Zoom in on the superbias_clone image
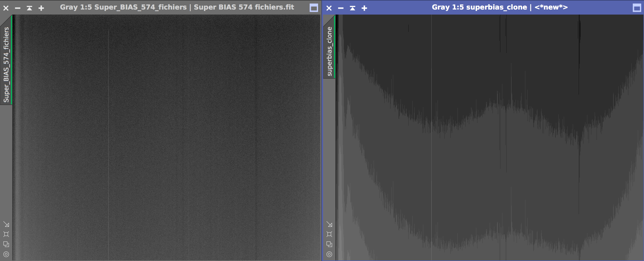The width and height of the screenshot is (644, 261). point(364,8)
